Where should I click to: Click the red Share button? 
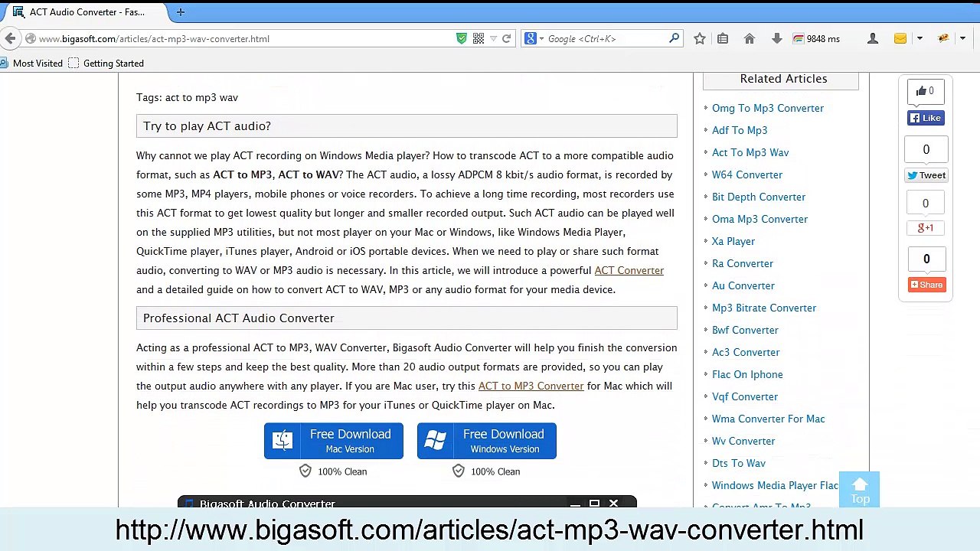(x=926, y=285)
